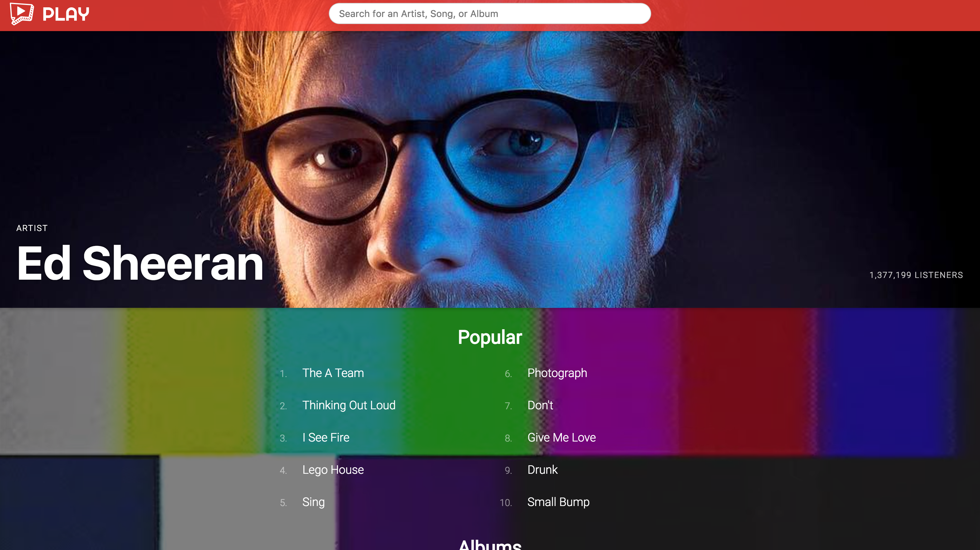
Task: Open Give Me Love song
Action: point(562,437)
